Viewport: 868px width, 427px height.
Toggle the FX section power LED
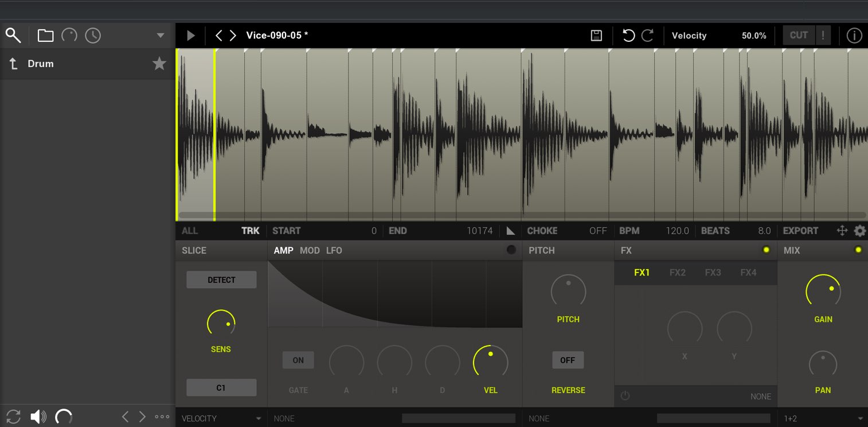[766, 250]
